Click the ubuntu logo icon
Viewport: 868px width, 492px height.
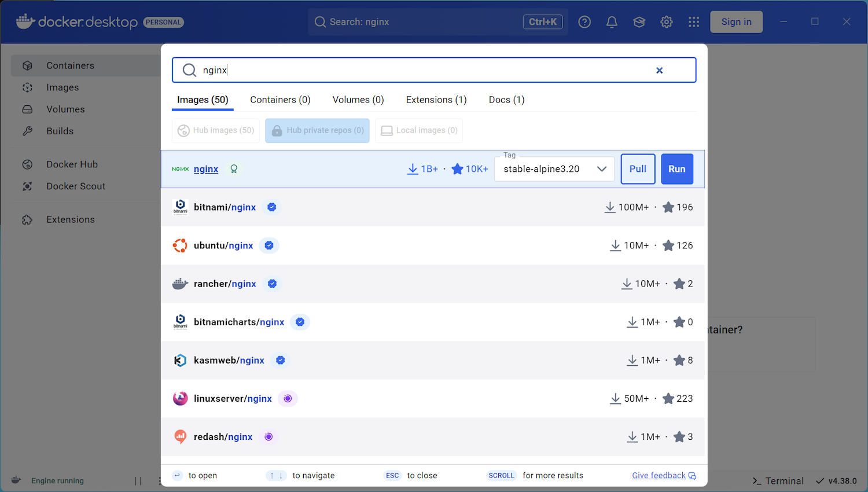pyautogui.click(x=180, y=245)
